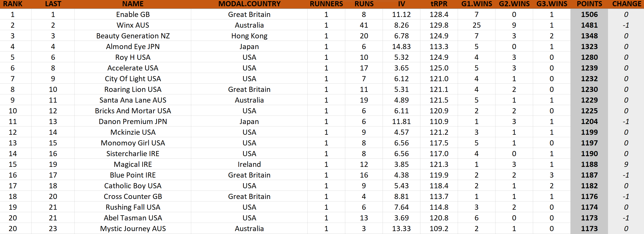Screen dimensions: 644x234
Task: Click the MODAL.COUNTRY column header
Action: (x=249, y=4)
